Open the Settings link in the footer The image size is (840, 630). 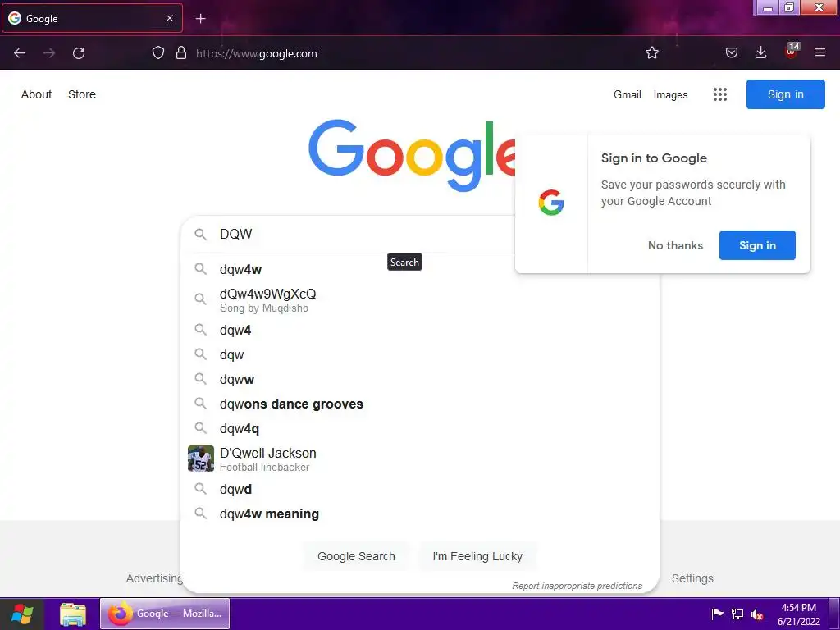pyautogui.click(x=692, y=578)
